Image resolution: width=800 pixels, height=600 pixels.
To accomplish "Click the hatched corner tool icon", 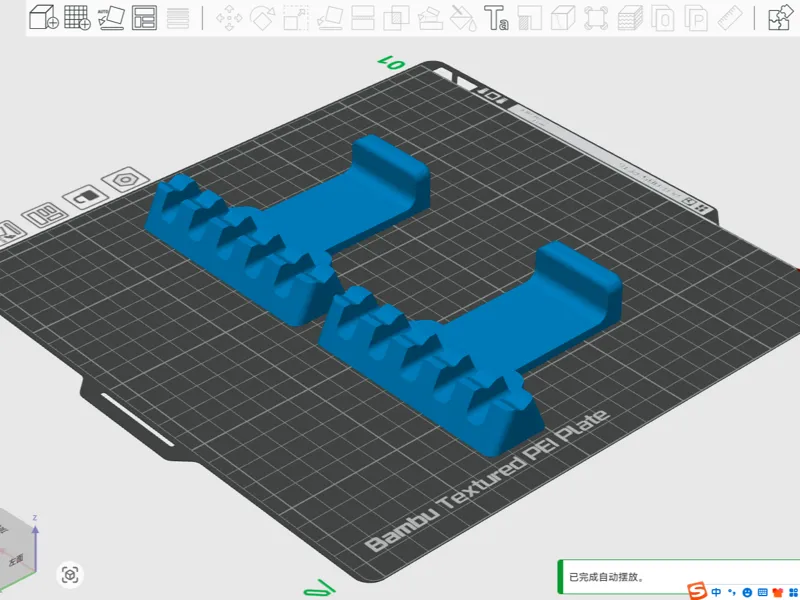I will pos(530,18).
